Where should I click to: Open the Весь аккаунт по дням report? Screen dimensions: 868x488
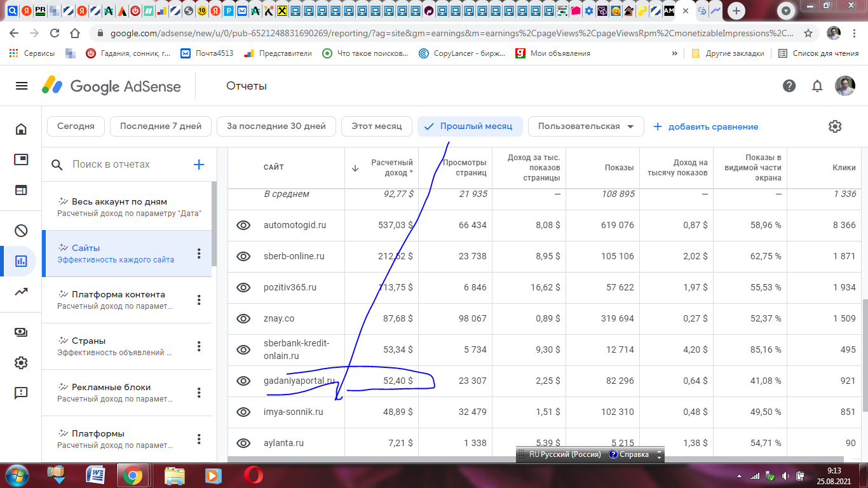click(126, 207)
